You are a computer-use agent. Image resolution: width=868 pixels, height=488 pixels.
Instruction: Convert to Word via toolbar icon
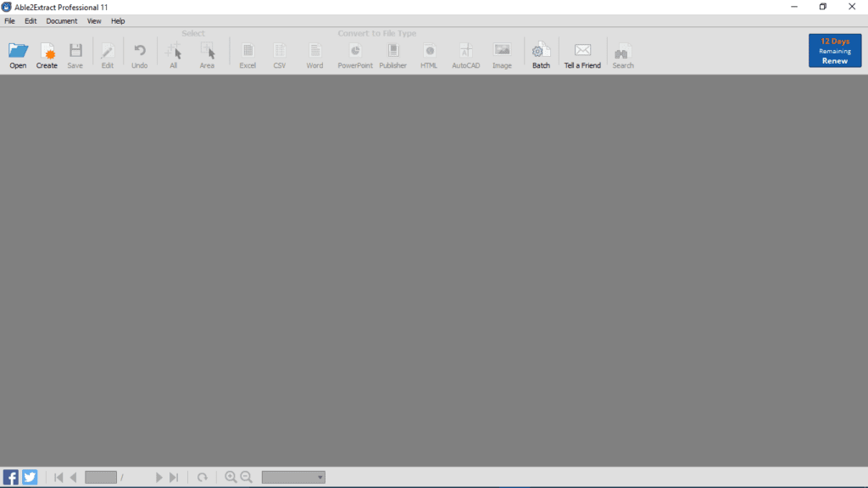point(314,50)
